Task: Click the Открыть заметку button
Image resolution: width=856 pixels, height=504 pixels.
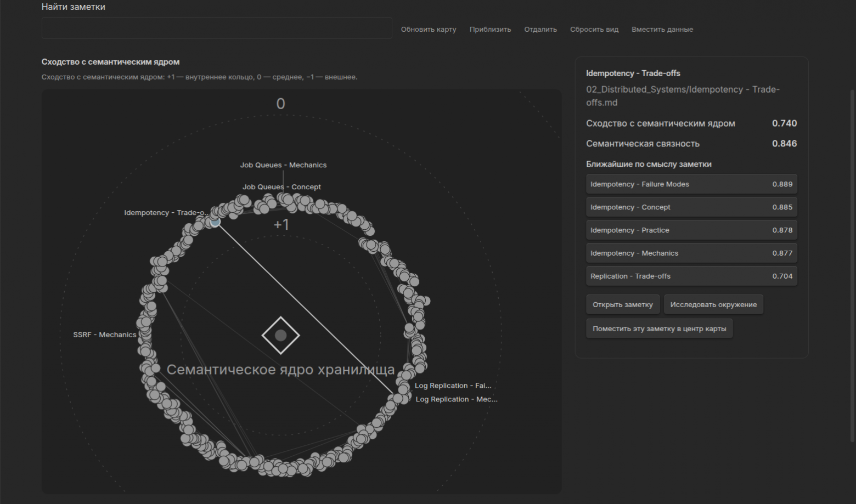Action: tap(623, 304)
